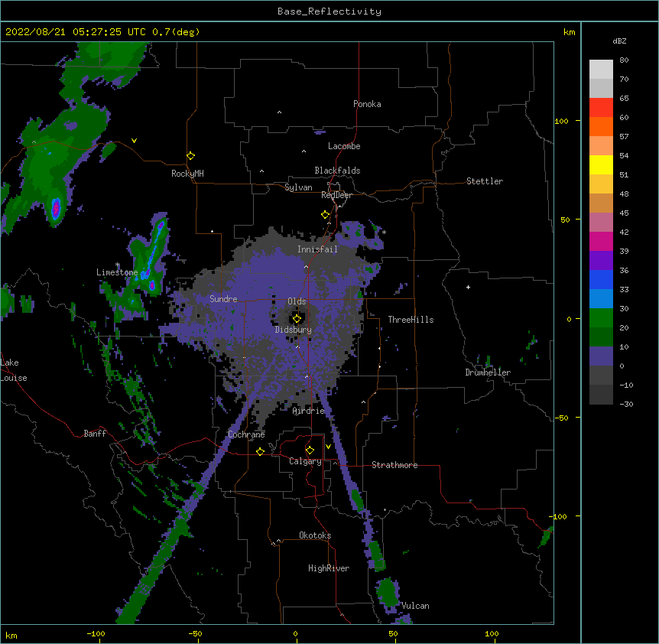Click the RedDeer city label

point(336,195)
